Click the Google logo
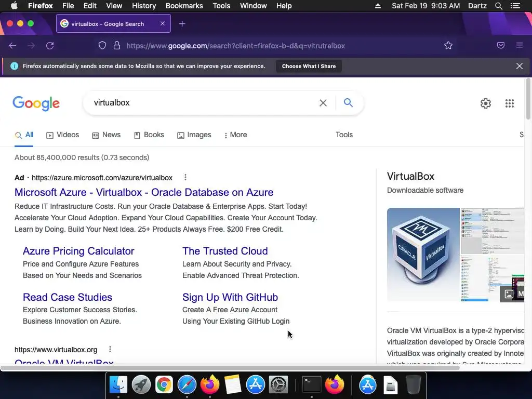 [x=36, y=103]
